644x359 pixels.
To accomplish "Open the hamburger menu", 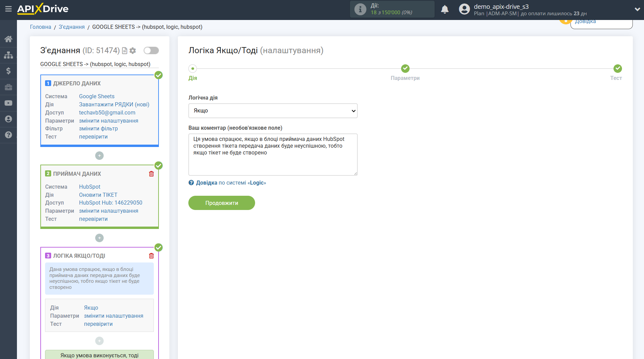I will point(8,9).
